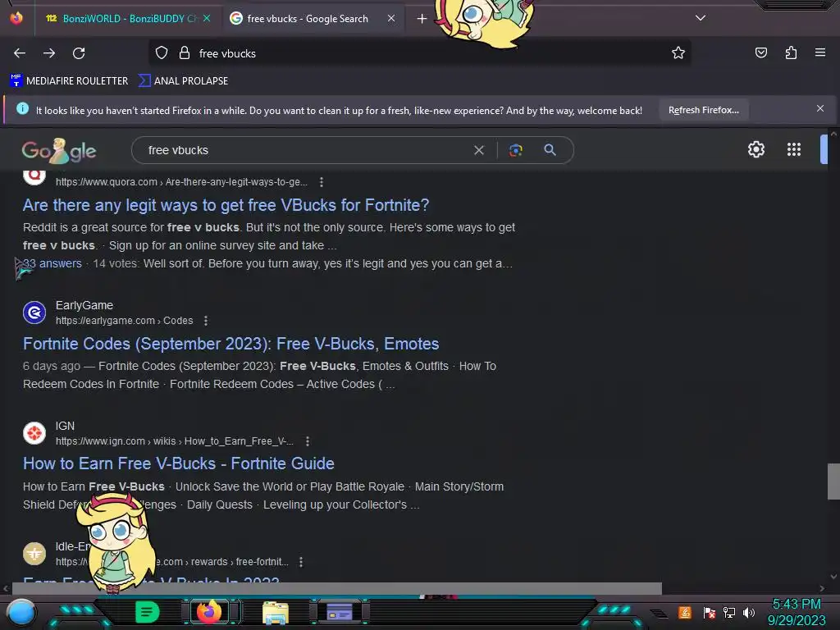The width and height of the screenshot is (840, 630).
Task: Go back to the previous page
Action: point(20,53)
